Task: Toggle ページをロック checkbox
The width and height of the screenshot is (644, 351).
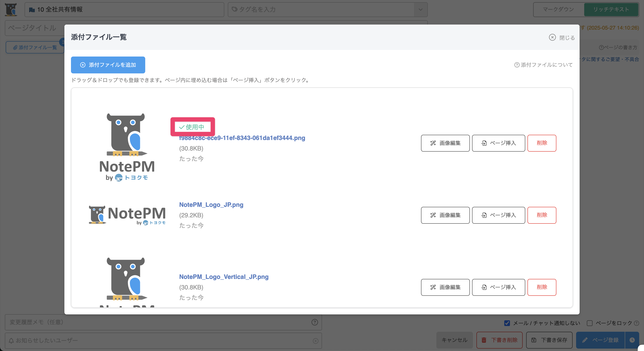Action: [x=589, y=323]
